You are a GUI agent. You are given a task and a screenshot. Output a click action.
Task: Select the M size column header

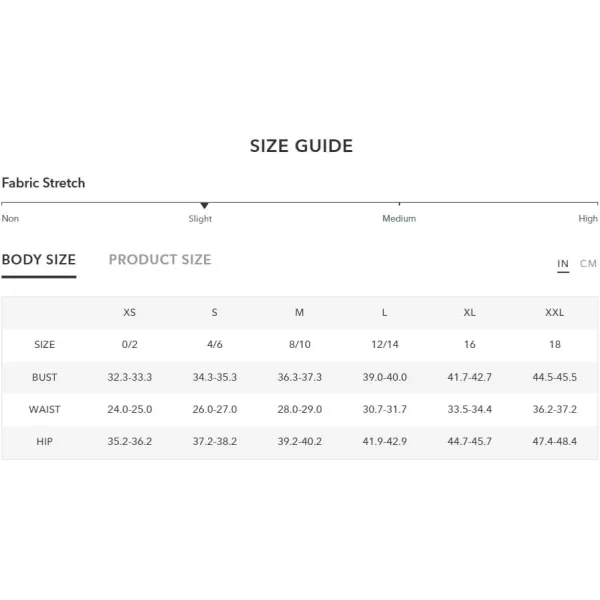[299, 312]
